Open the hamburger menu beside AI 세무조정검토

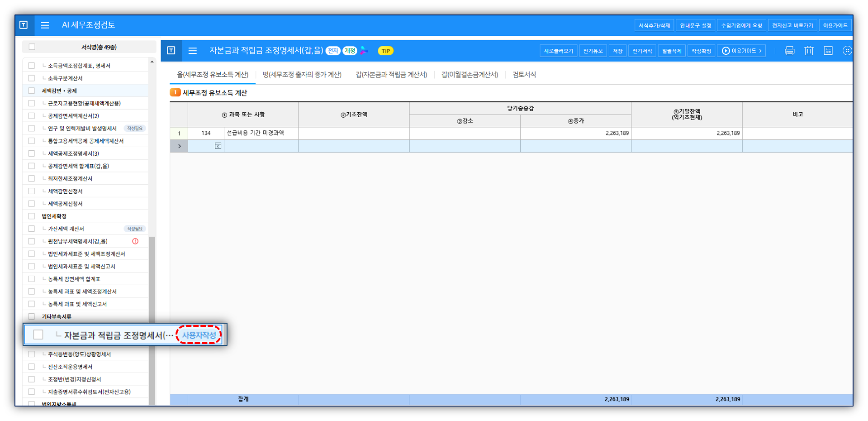click(45, 25)
